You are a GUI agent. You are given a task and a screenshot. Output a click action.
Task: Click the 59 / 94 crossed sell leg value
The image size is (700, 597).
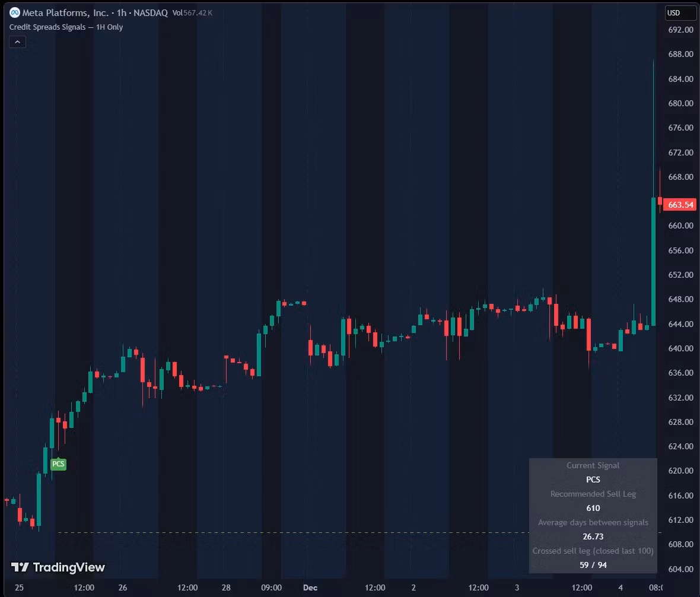pyautogui.click(x=593, y=565)
